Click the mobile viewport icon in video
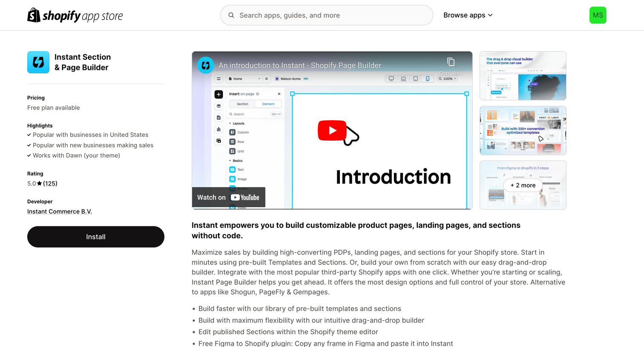 pyautogui.click(x=428, y=79)
